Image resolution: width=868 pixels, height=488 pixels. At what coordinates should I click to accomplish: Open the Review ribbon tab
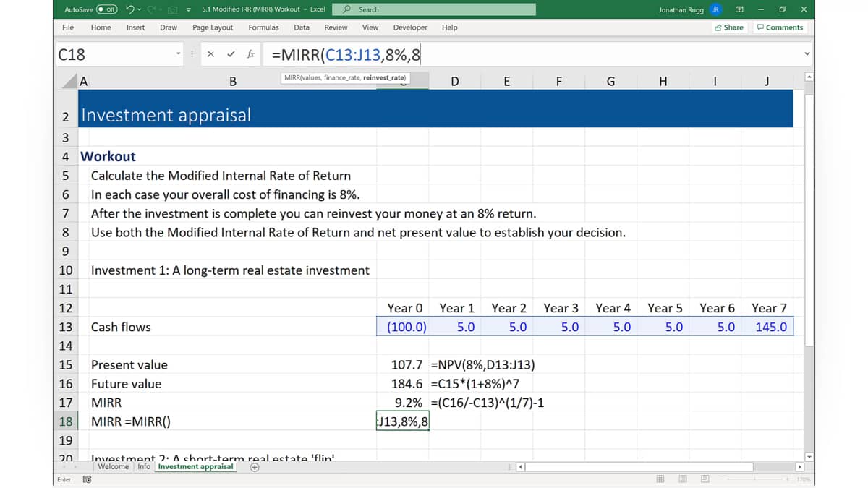click(336, 27)
